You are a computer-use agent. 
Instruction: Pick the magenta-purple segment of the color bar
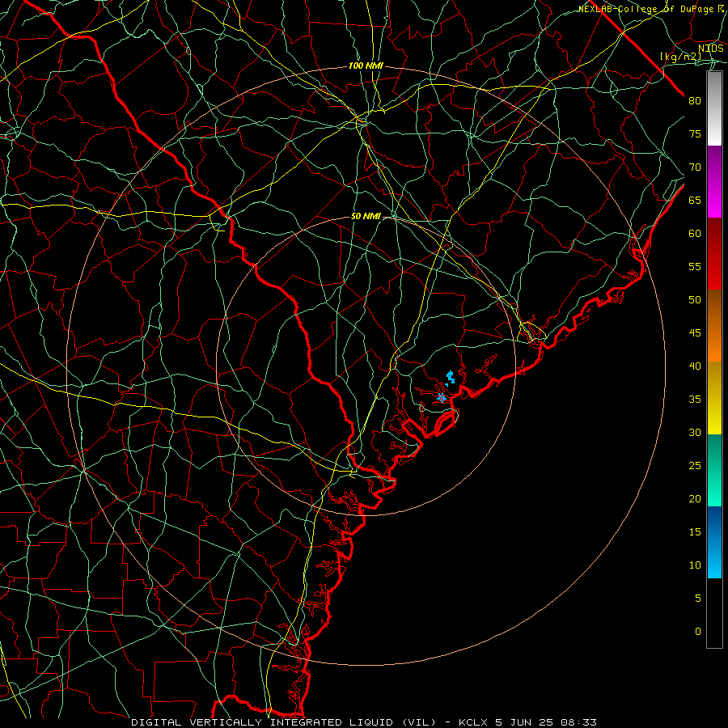(x=714, y=181)
